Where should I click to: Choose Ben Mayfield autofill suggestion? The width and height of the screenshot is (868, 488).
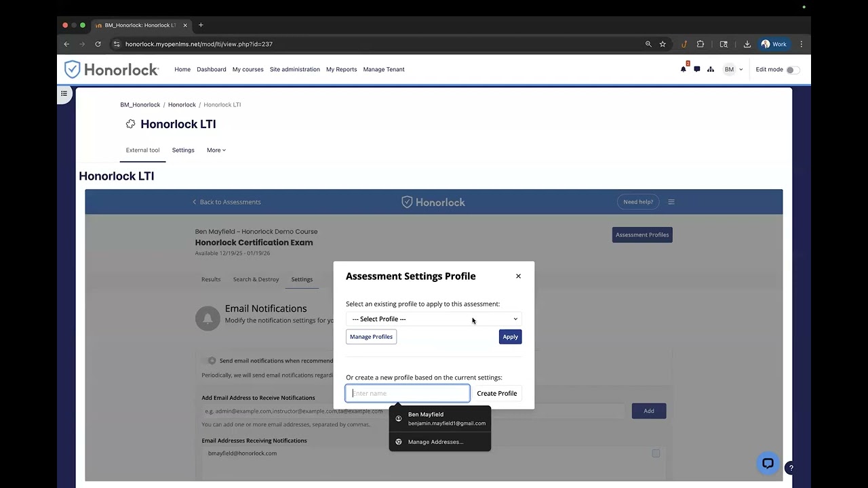tap(439, 419)
